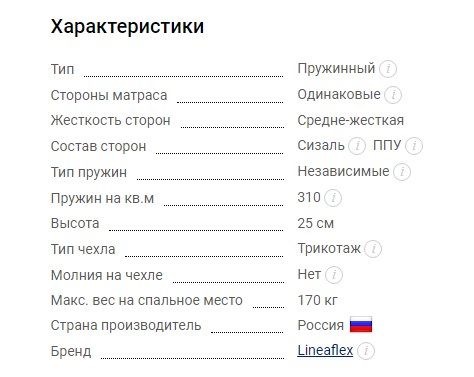Click the Бренд label
Image resolution: width=474 pixels, height=377 pixels.
coord(71,351)
